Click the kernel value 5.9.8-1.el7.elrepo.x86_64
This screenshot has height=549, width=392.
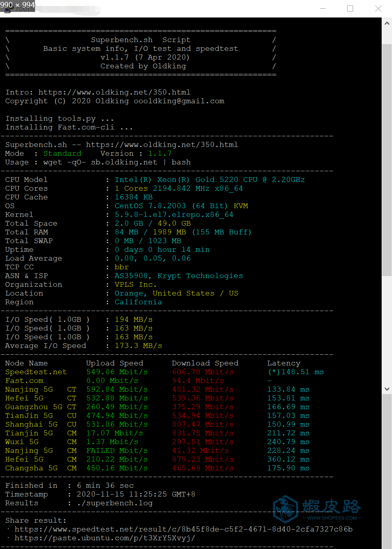tap(174, 215)
